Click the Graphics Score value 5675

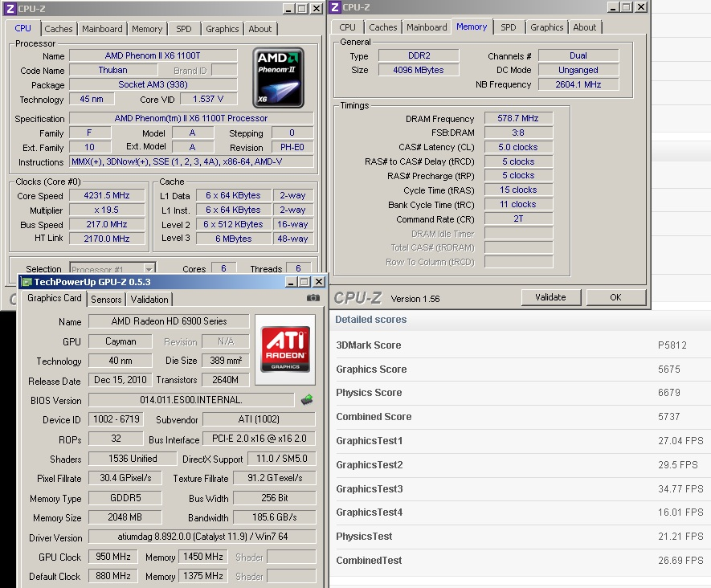[x=669, y=369]
